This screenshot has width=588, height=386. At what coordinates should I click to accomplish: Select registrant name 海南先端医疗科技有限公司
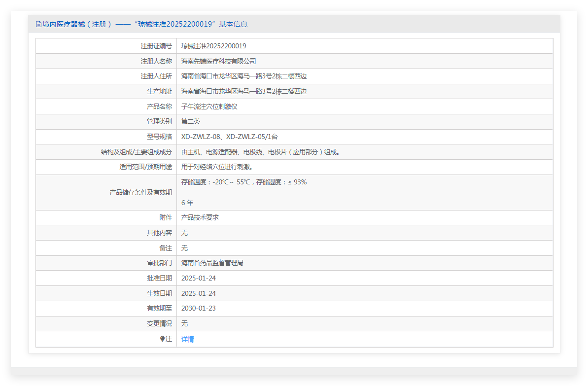pyautogui.click(x=218, y=61)
